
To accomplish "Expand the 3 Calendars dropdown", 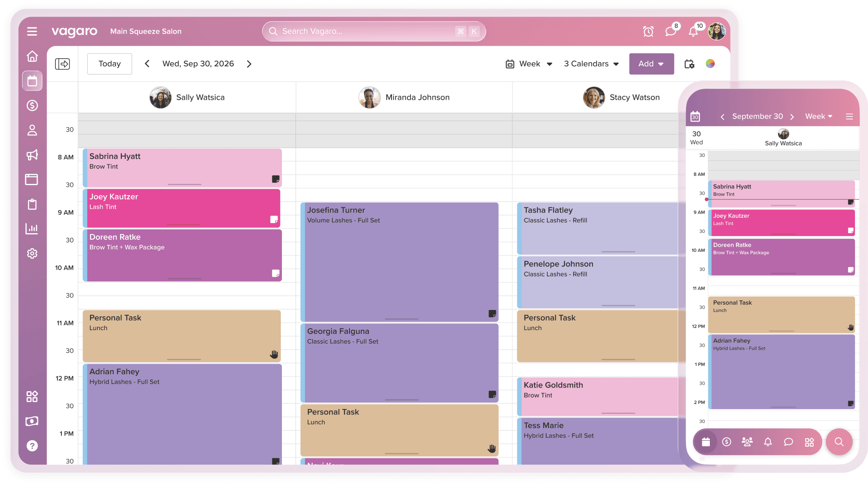I will [x=591, y=64].
